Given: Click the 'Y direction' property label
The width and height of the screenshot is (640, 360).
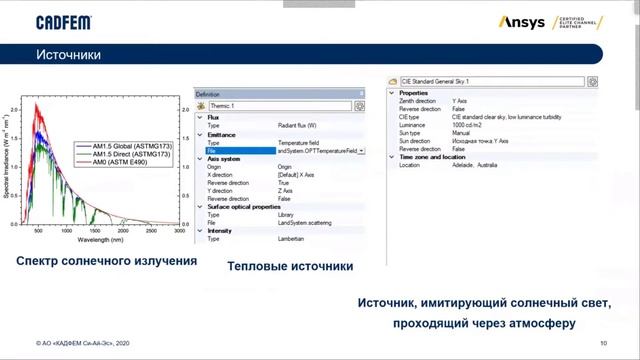Looking at the screenshot, I should (x=220, y=191).
